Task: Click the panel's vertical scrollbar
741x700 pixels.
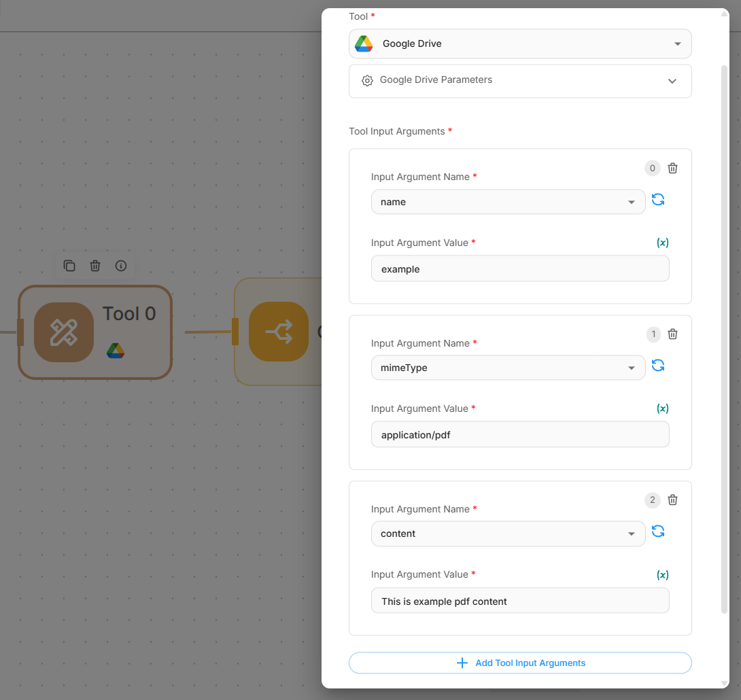Action: coord(724,340)
